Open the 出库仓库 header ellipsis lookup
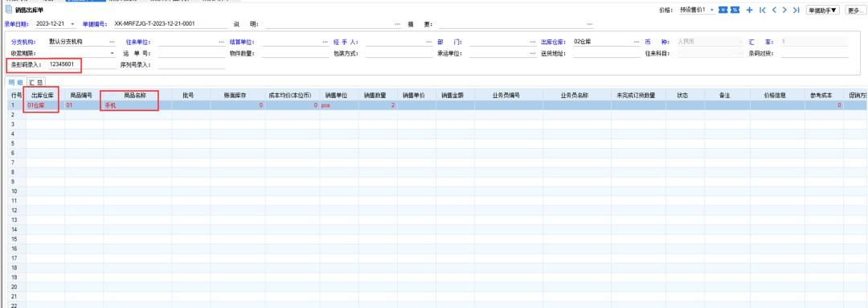 [x=636, y=42]
